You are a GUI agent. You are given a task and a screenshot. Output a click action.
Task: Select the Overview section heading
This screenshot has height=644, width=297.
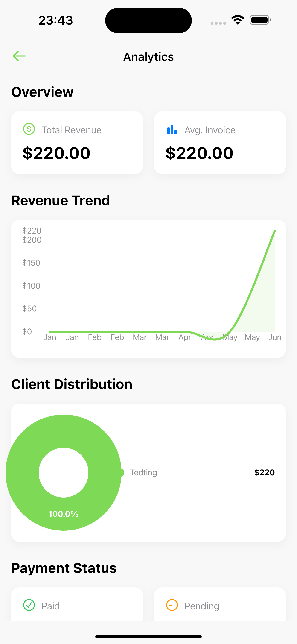(43, 92)
